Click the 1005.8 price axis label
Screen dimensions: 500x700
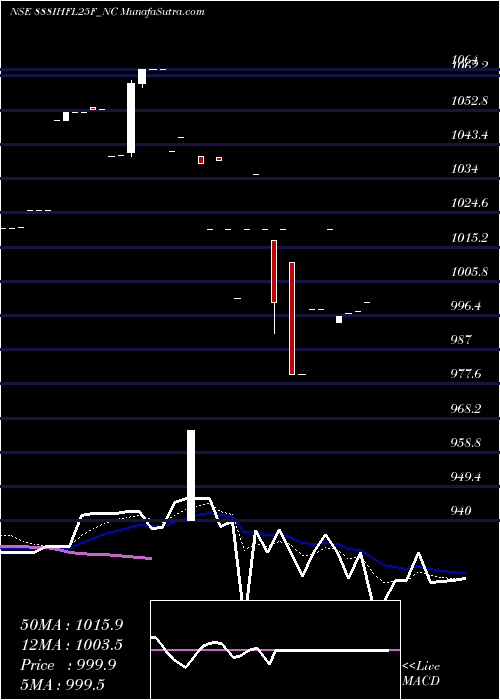pyautogui.click(x=469, y=271)
